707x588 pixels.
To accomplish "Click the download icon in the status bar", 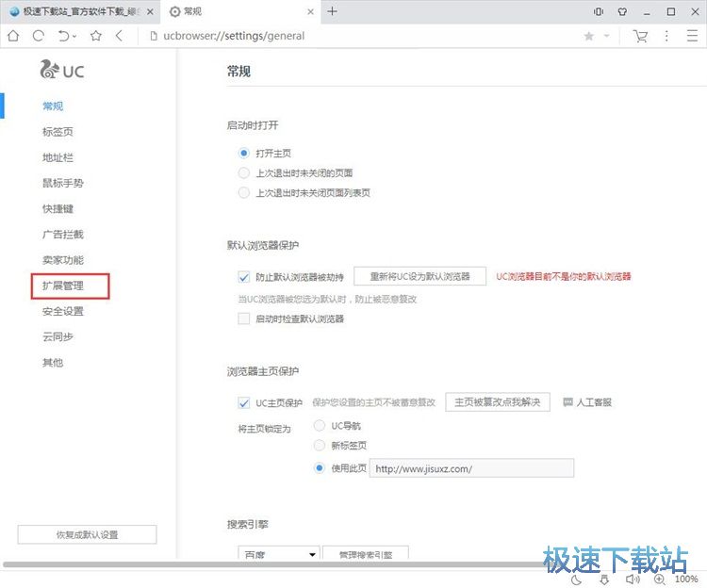I will 604,580.
